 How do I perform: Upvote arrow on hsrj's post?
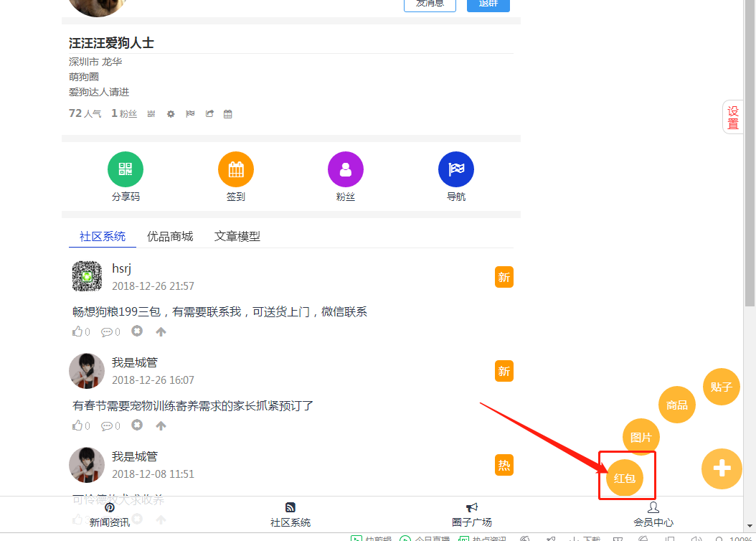pyautogui.click(x=161, y=331)
